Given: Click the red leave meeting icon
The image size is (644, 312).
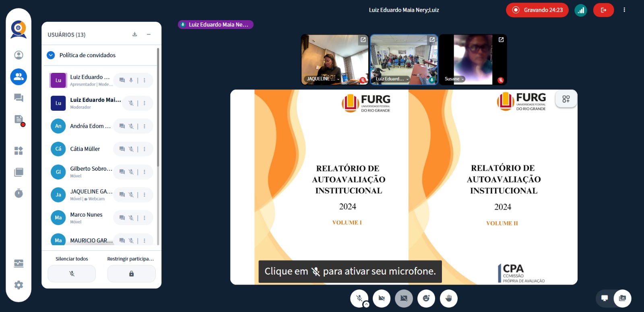Looking at the screenshot, I should pyautogui.click(x=603, y=10).
